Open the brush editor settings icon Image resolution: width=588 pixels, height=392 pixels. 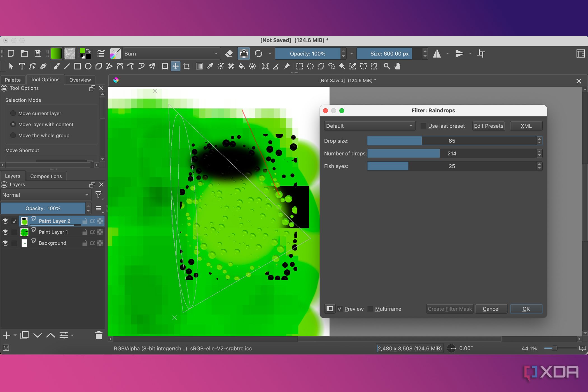[x=101, y=53]
